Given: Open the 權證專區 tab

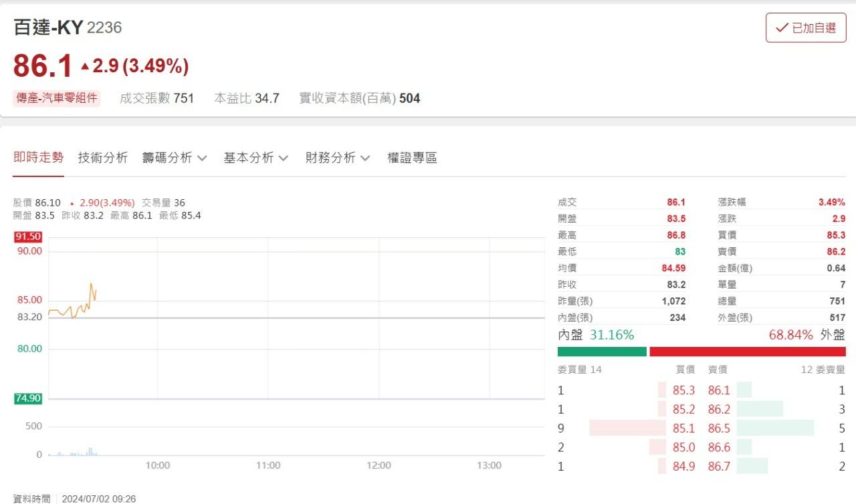Looking at the screenshot, I should (411, 157).
